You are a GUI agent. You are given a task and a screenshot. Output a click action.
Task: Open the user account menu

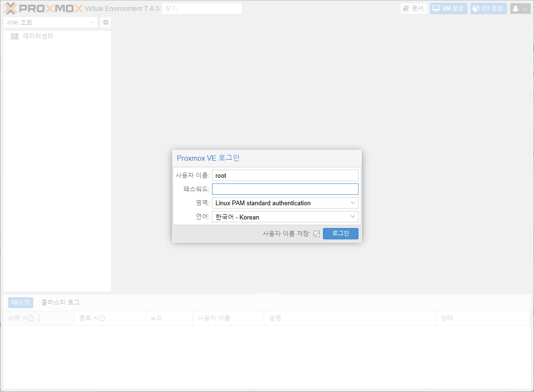(520, 9)
